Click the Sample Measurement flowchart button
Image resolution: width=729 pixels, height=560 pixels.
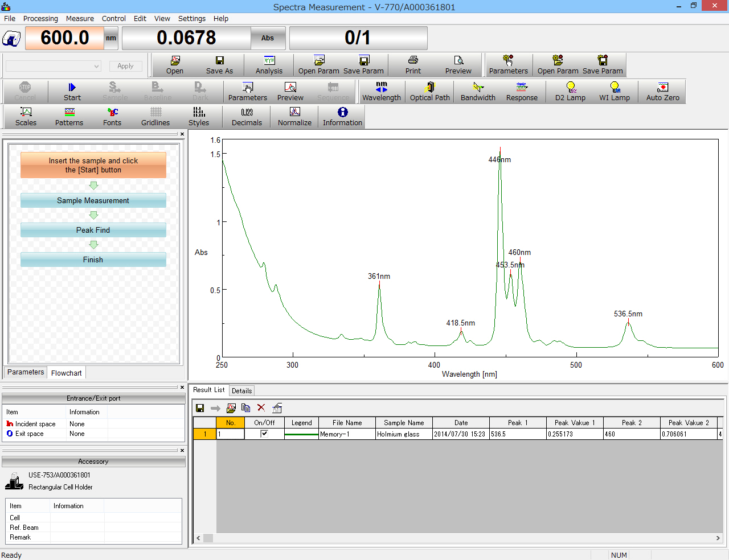coord(93,200)
